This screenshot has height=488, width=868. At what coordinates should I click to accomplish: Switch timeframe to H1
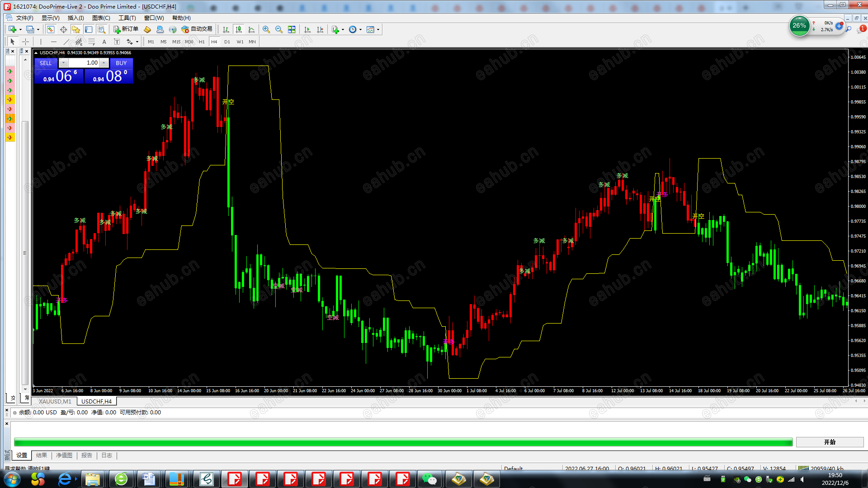(x=202, y=42)
